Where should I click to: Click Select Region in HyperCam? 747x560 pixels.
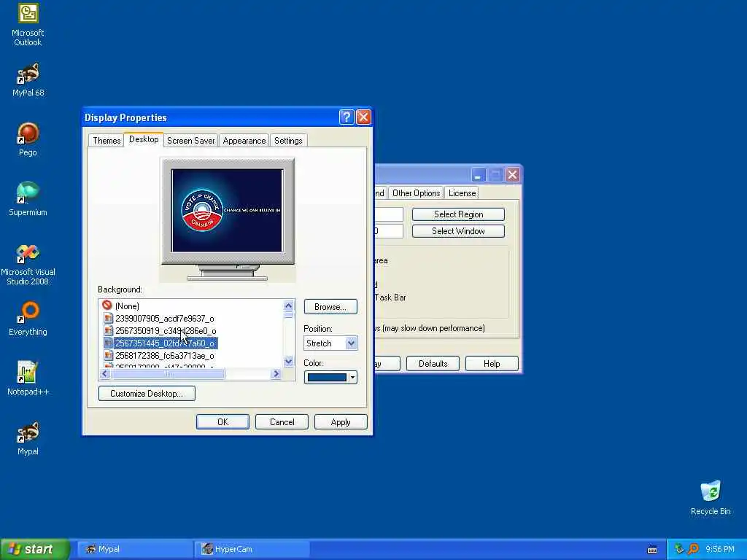458,214
